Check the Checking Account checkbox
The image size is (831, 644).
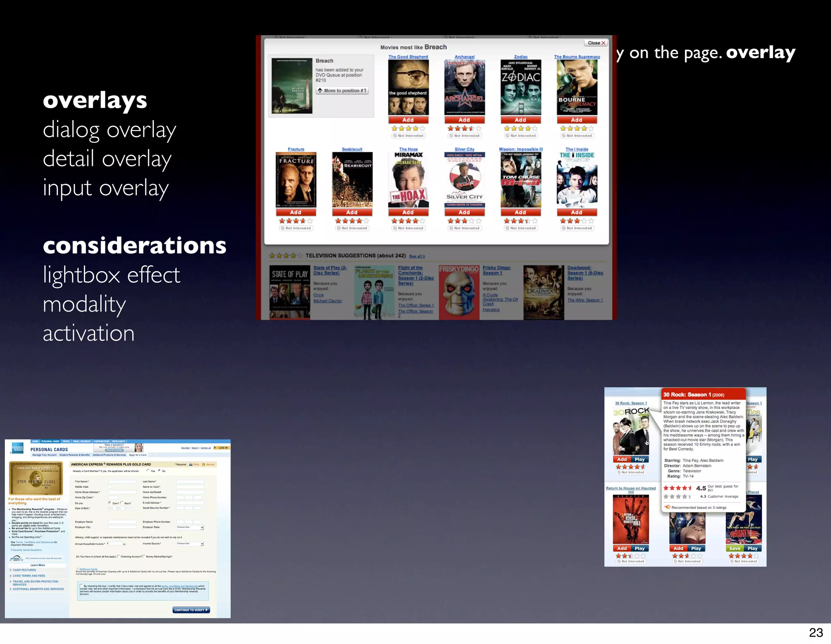point(118,556)
